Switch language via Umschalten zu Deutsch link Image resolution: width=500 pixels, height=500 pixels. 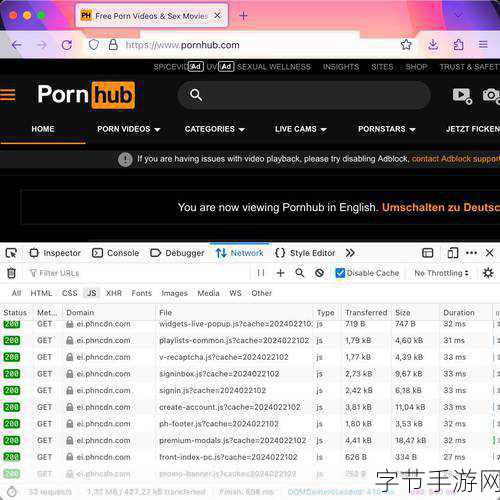coord(441,207)
